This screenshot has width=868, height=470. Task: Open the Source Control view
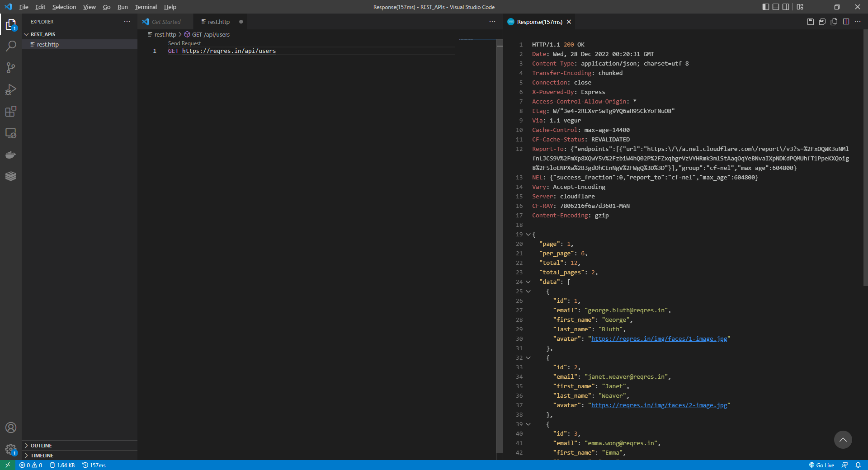pos(11,68)
